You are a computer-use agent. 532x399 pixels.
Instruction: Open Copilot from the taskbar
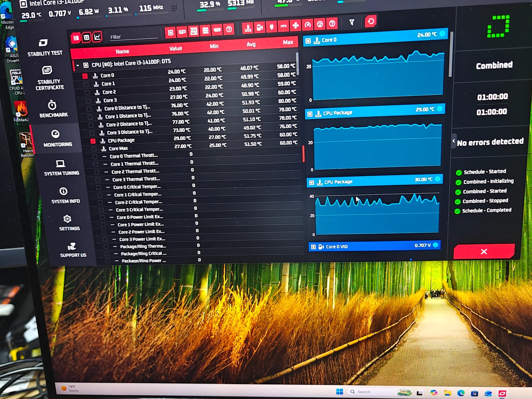[434, 393]
